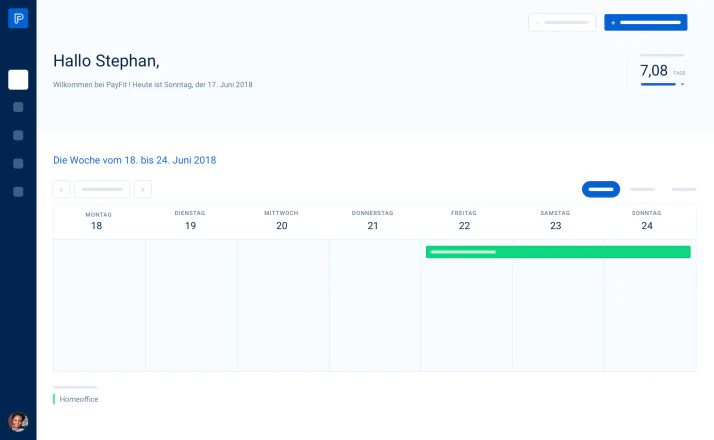Select Samstag 23 column header
The height and width of the screenshot is (440, 714).
(x=556, y=220)
